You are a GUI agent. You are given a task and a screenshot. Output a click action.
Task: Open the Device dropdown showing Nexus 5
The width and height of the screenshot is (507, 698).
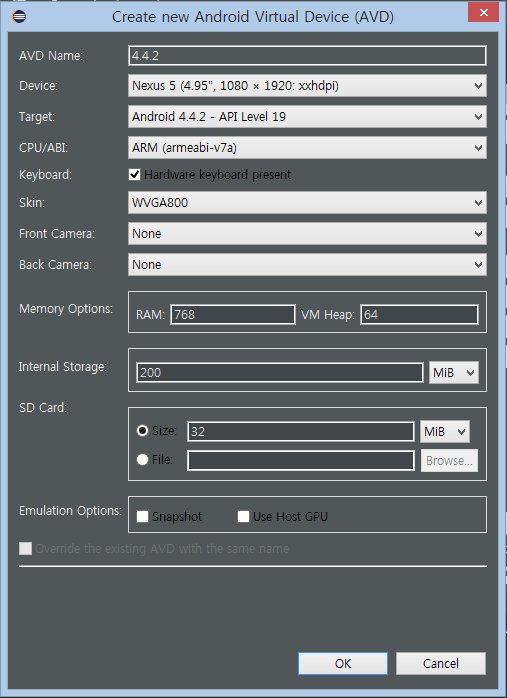(x=307, y=85)
